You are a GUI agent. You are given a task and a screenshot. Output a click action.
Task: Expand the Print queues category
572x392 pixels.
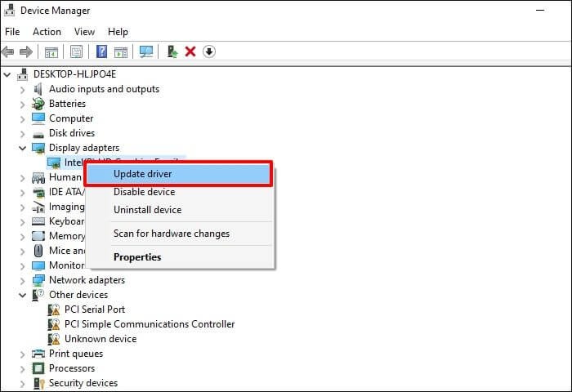pyautogui.click(x=23, y=354)
